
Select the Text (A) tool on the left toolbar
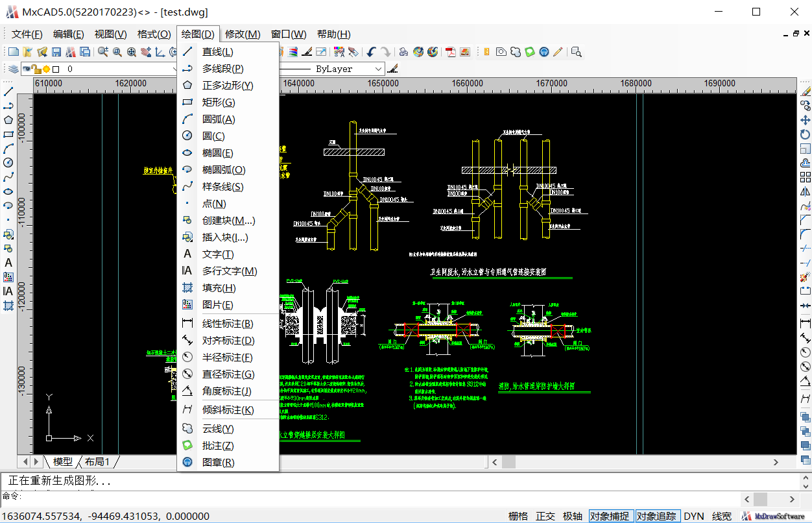pos(8,262)
